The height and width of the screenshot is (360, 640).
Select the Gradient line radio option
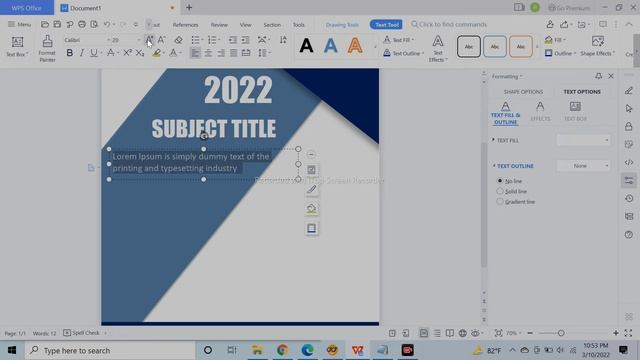coord(500,202)
